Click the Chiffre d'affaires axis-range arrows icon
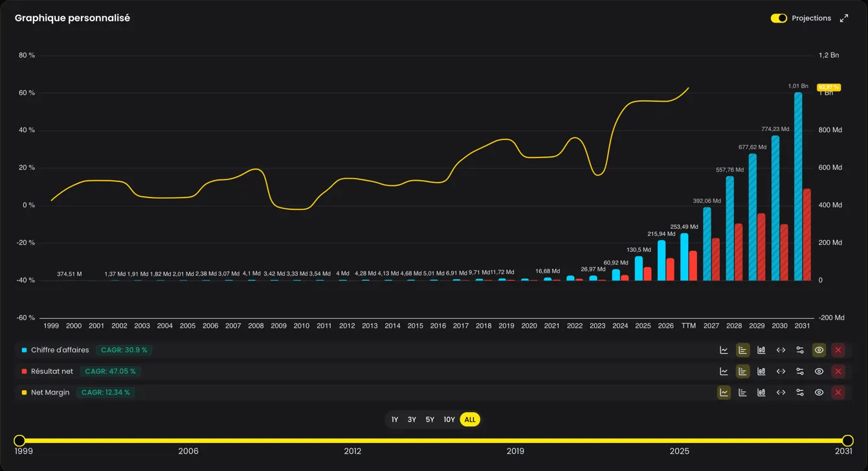The image size is (868, 471). 781,350
